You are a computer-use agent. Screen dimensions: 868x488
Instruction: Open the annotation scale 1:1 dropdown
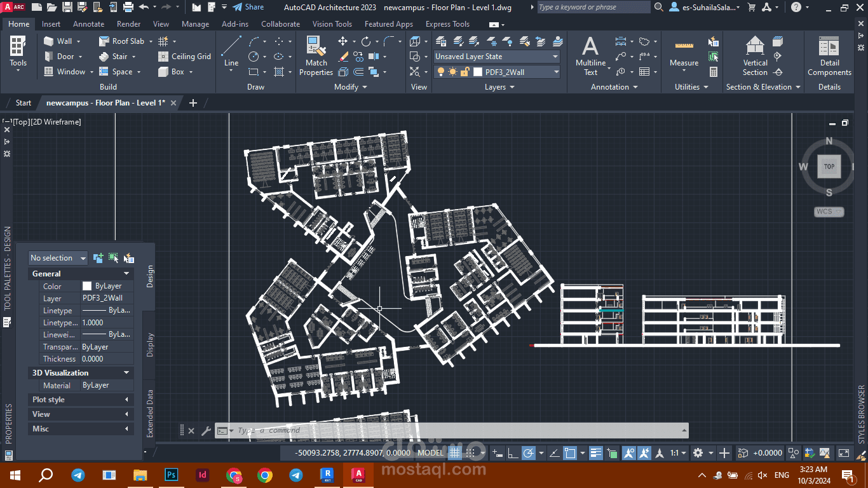click(679, 453)
